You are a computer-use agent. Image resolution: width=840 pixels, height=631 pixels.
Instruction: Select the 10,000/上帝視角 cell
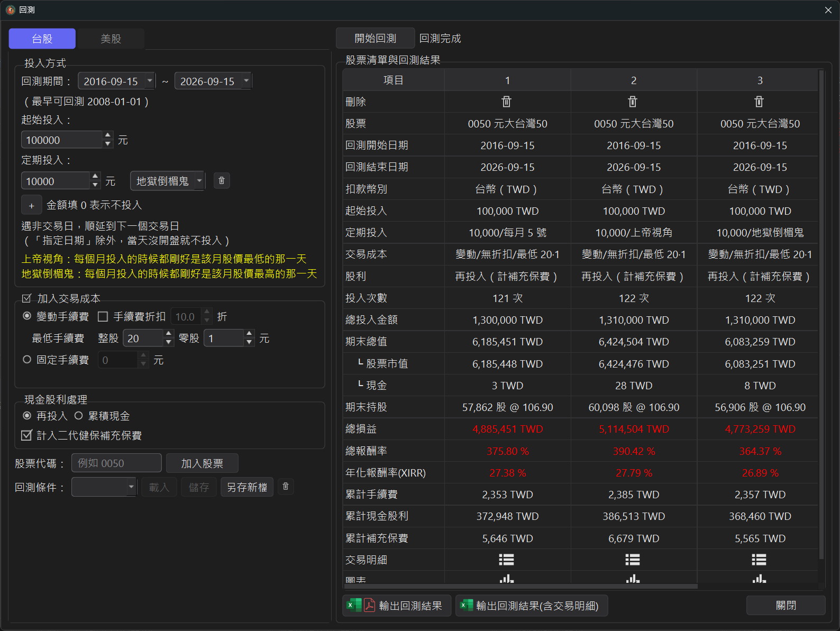[634, 233]
